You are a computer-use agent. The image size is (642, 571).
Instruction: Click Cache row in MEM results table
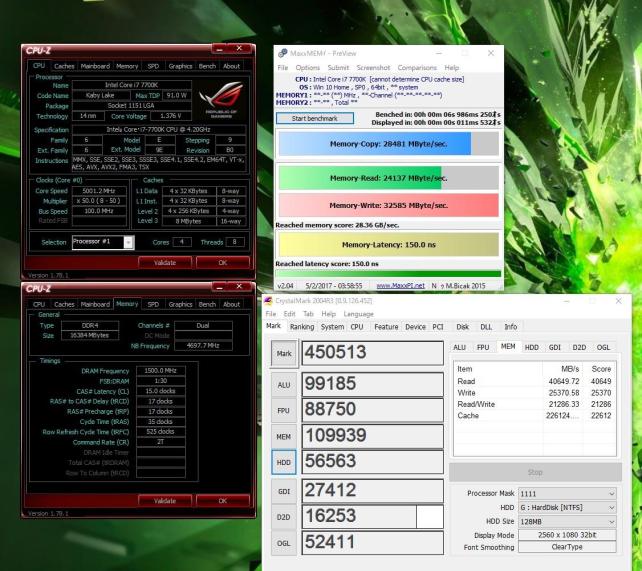534,415
